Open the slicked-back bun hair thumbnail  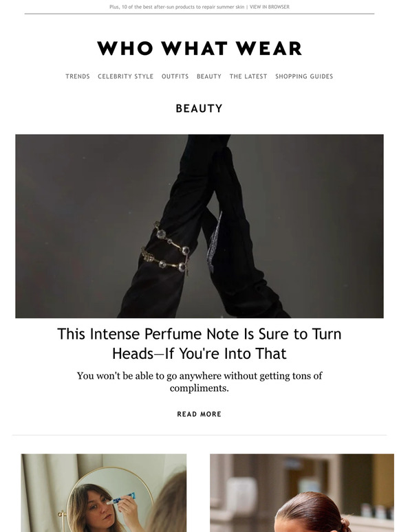point(302,493)
